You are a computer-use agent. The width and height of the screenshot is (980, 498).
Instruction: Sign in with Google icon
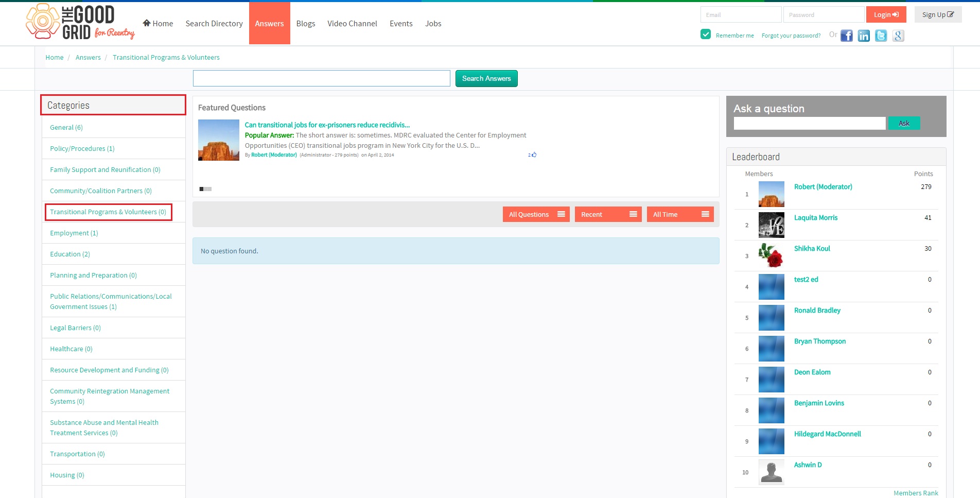point(898,36)
